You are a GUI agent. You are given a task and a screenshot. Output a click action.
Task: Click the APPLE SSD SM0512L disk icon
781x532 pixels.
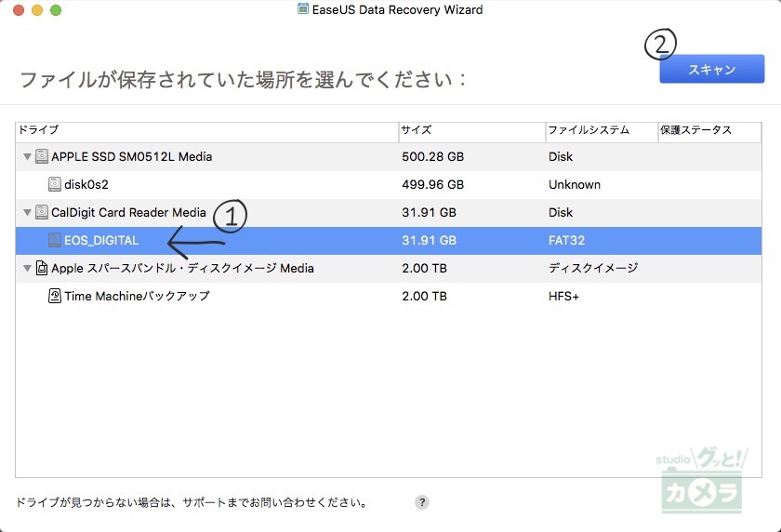(x=42, y=156)
